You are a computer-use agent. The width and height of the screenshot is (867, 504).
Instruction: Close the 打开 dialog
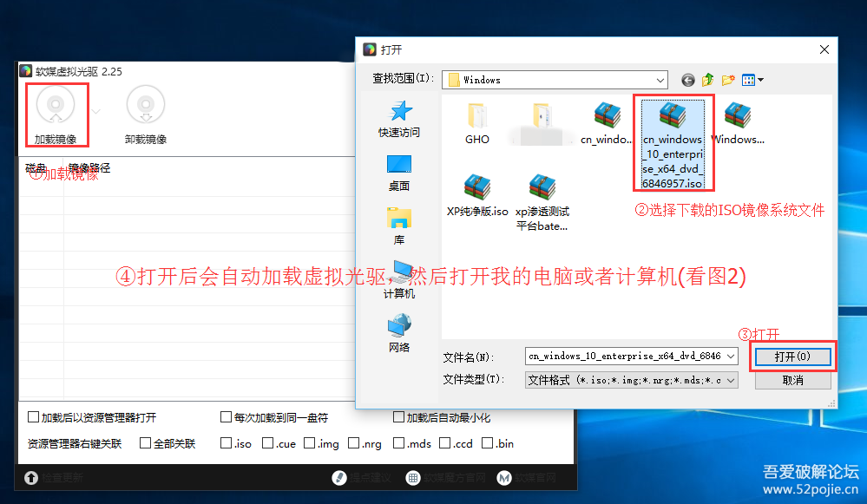tap(824, 49)
